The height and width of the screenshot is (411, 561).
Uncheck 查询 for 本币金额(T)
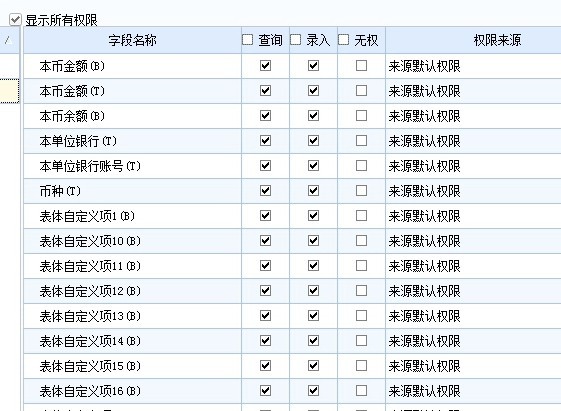[265, 91]
